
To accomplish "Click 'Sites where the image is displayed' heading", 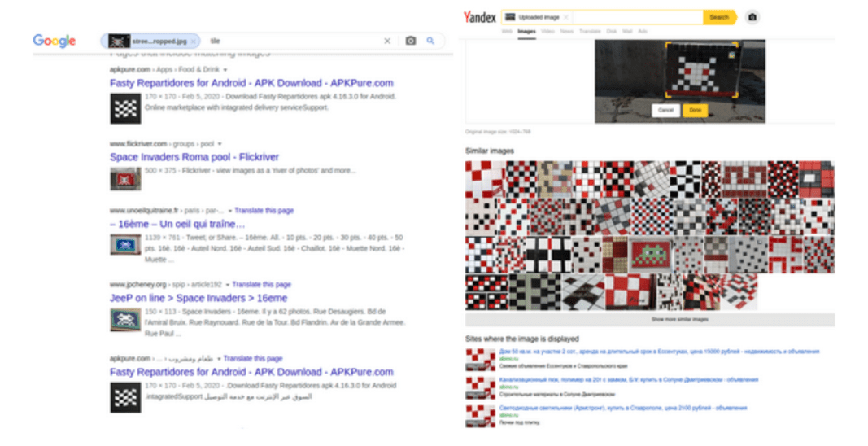I will (522, 339).
